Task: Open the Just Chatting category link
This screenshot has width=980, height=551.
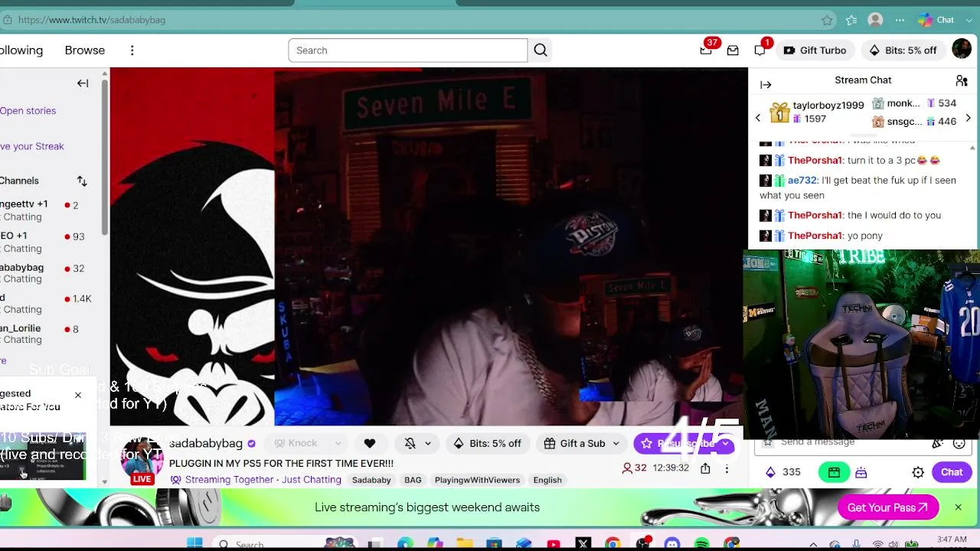Action: 311,480
